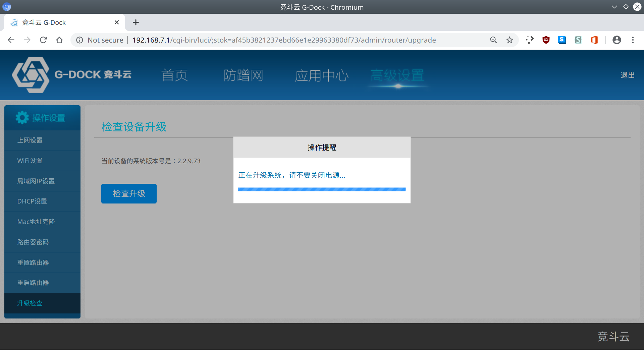Click the Office extension icon
Viewport: 644px width, 350px height.
594,40
